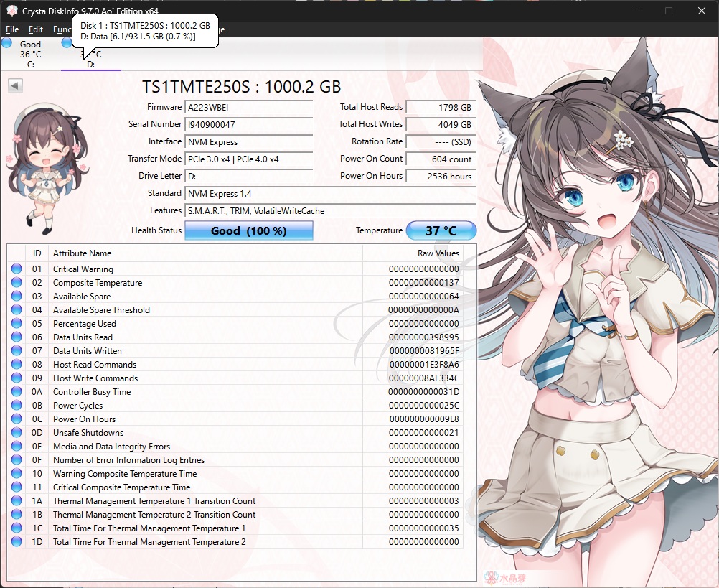Click the status orb for Power Cycles
Image resolution: width=719 pixels, height=588 pixels.
17,406
